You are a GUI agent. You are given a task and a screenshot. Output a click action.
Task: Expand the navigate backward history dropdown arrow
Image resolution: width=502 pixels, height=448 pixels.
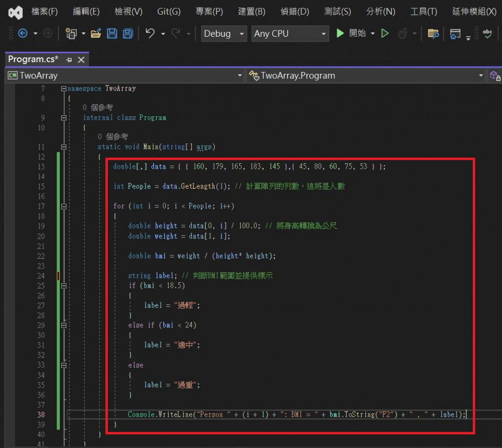pyautogui.click(x=35, y=34)
